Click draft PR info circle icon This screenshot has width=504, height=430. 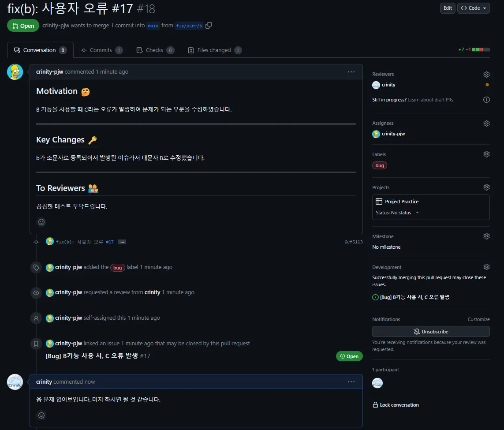click(x=486, y=100)
